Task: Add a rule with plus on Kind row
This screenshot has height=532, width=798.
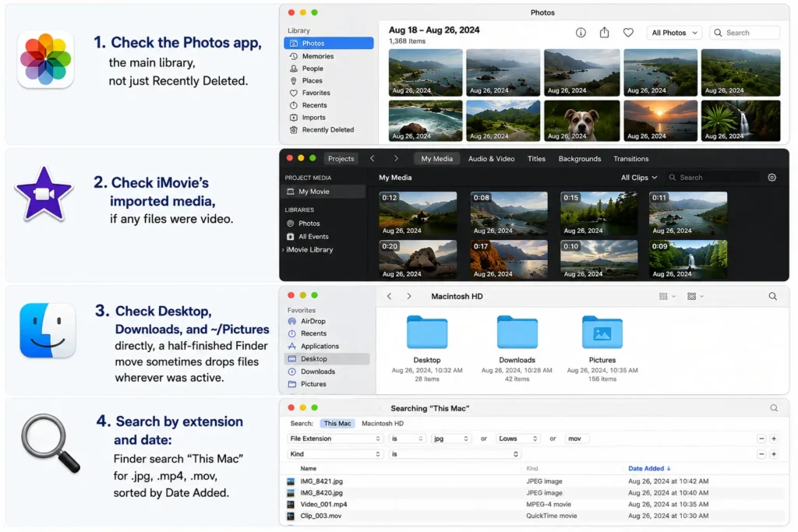Action: point(774,453)
